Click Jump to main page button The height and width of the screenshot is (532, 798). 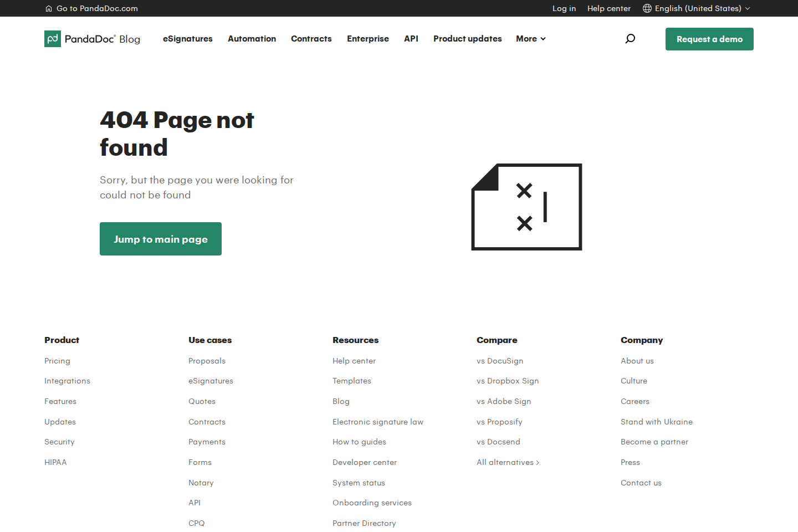[x=161, y=239]
